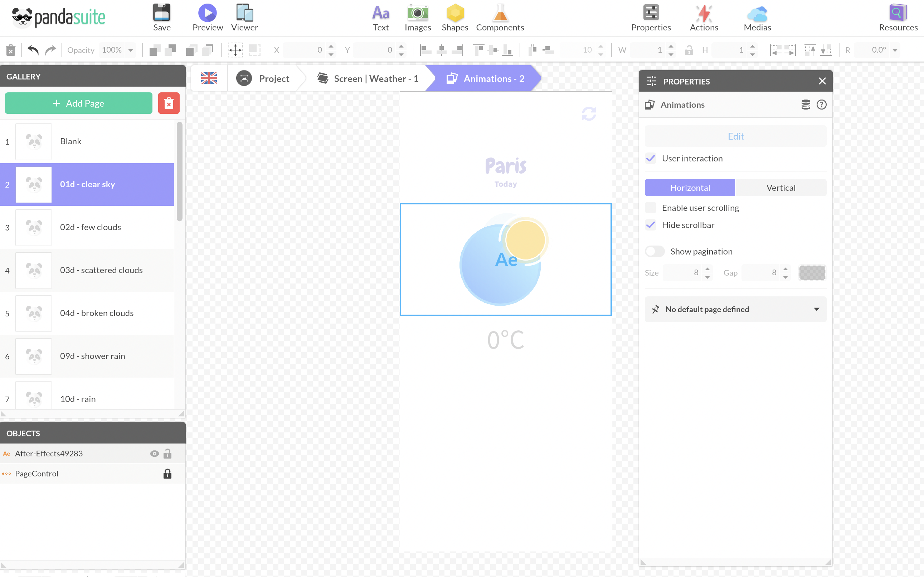Unlock the PageControl object

tap(167, 474)
